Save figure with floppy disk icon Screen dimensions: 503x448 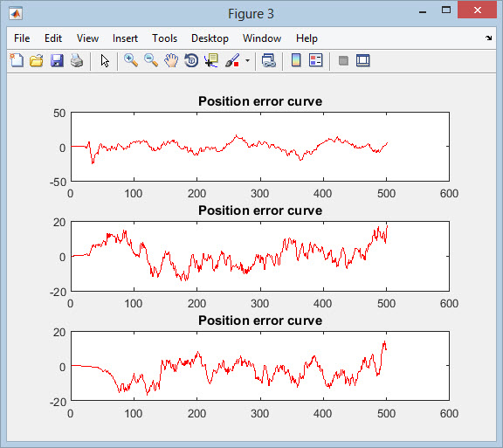pos(57,60)
